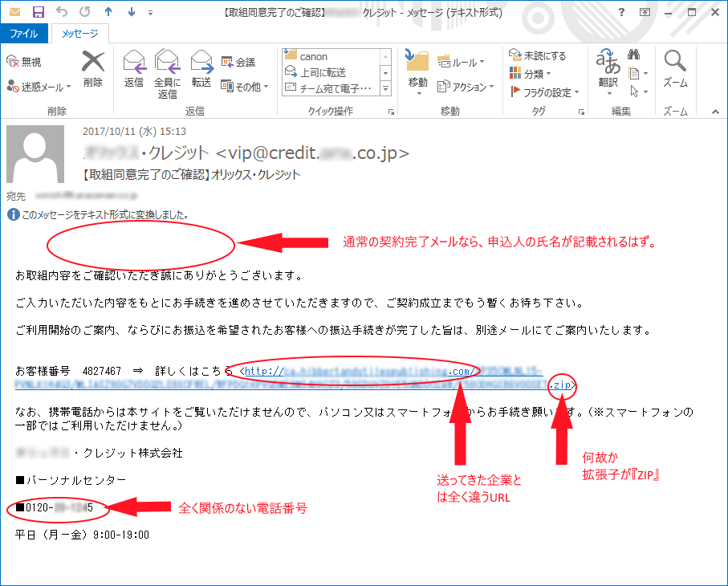Open the help question mark button
728x586 pixels.
point(622,13)
